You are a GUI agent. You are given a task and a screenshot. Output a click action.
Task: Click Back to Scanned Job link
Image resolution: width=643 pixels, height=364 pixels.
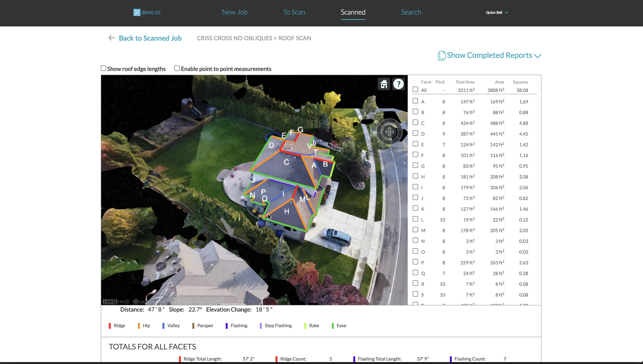click(x=150, y=38)
